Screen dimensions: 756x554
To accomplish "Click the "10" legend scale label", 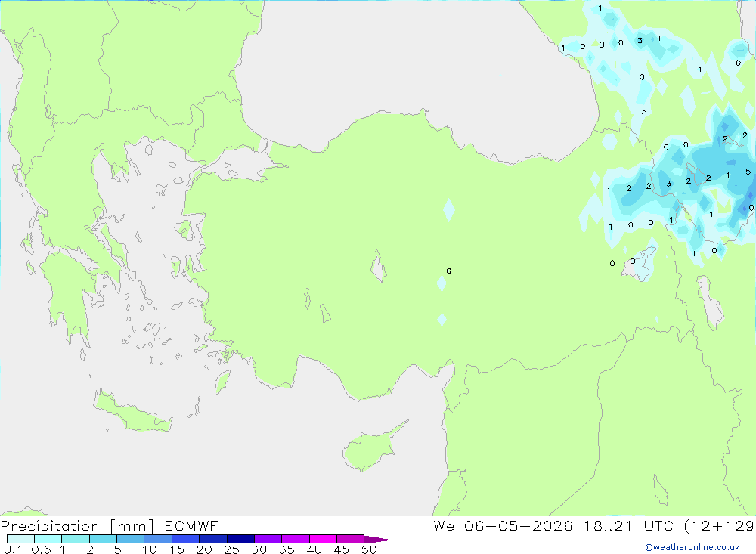I will (x=150, y=549).
